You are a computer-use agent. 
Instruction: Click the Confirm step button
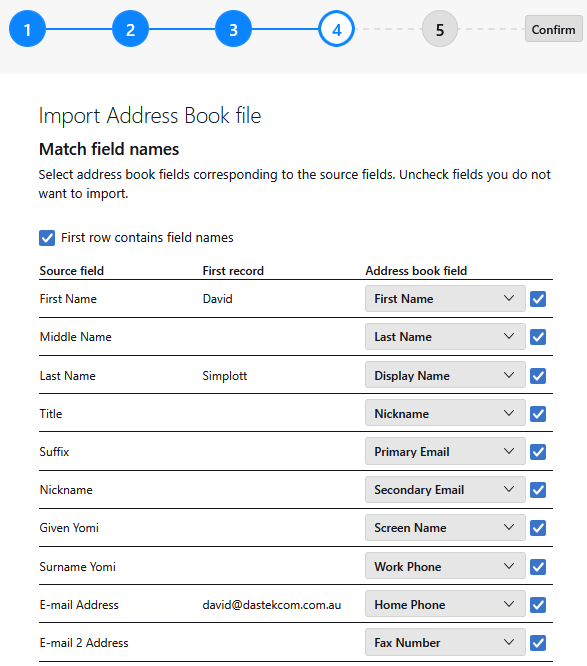553,29
